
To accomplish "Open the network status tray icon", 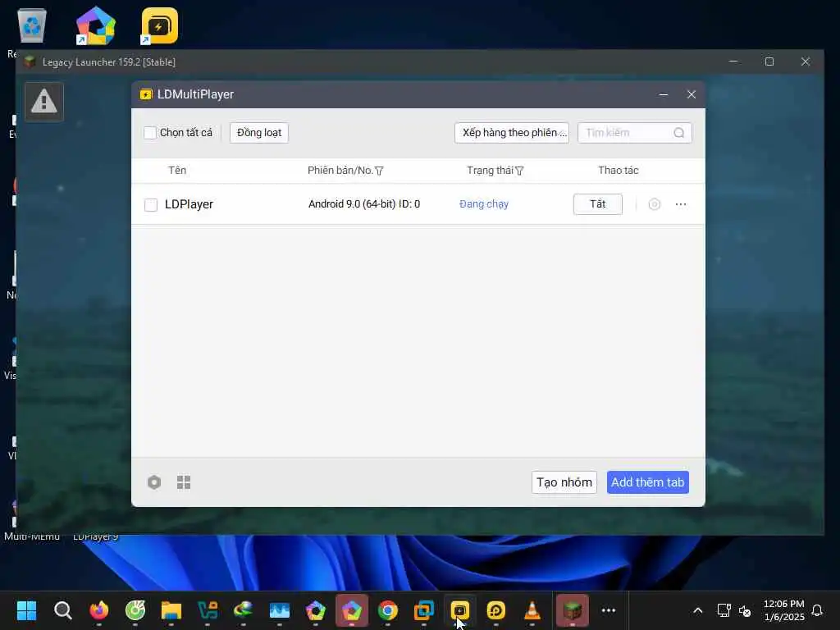I will click(724, 610).
